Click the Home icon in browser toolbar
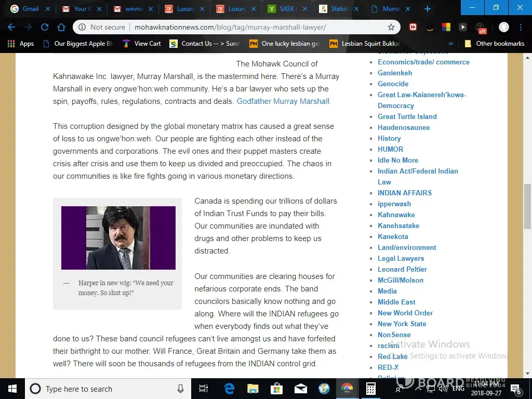Image resolution: width=532 pixels, height=399 pixels. (x=61, y=27)
